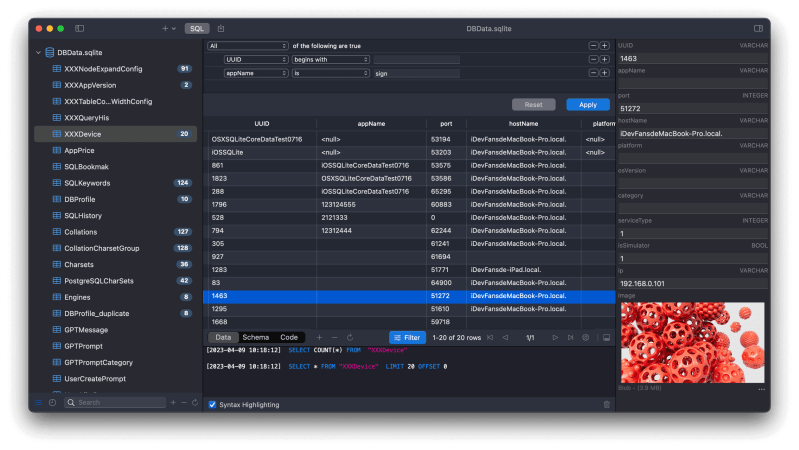Toggle the right inspector panel icon
799x450 pixels.
point(758,29)
